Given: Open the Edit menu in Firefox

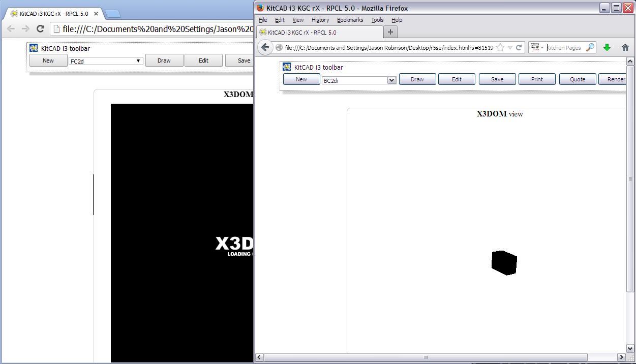Looking at the screenshot, I should 280,20.
